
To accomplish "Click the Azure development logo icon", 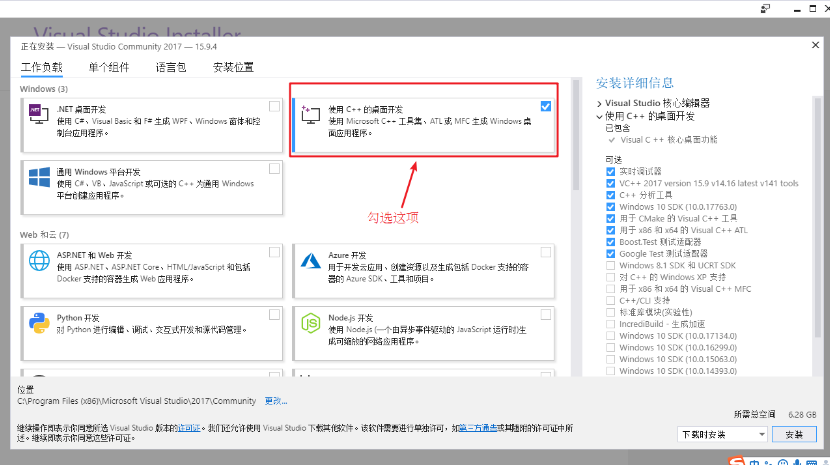I will pos(311,261).
